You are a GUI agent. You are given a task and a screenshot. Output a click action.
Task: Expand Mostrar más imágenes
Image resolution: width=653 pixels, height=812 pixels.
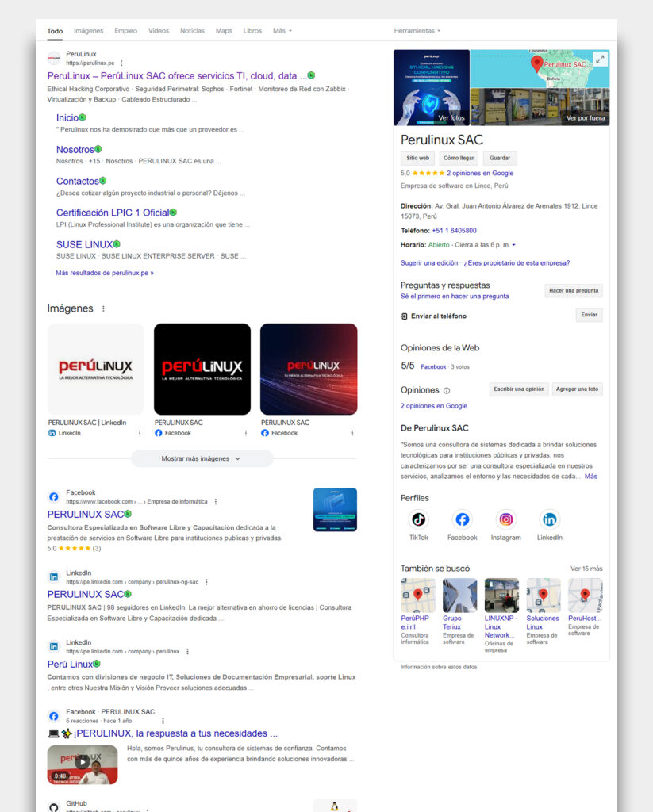pos(202,458)
